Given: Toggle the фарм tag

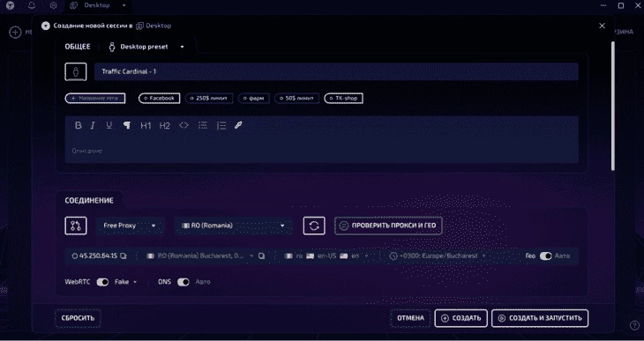Looking at the screenshot, I should click(x=254, y=99).
